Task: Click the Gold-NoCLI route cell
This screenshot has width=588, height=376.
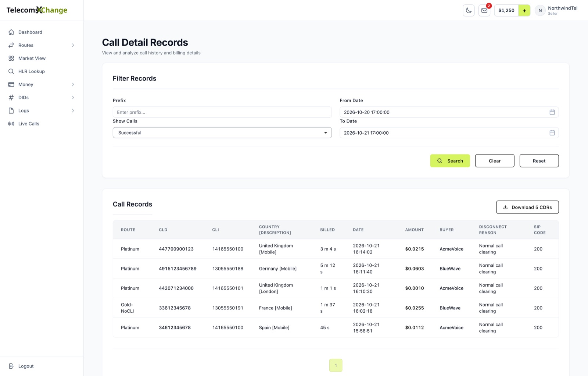Action: pyautogui.click(x=128, y=308)
